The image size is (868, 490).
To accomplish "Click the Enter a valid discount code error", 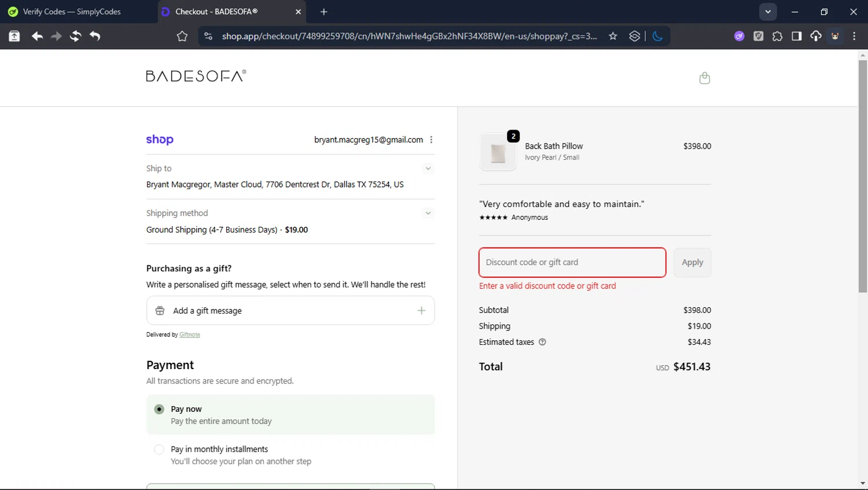I will coord(547,286).
